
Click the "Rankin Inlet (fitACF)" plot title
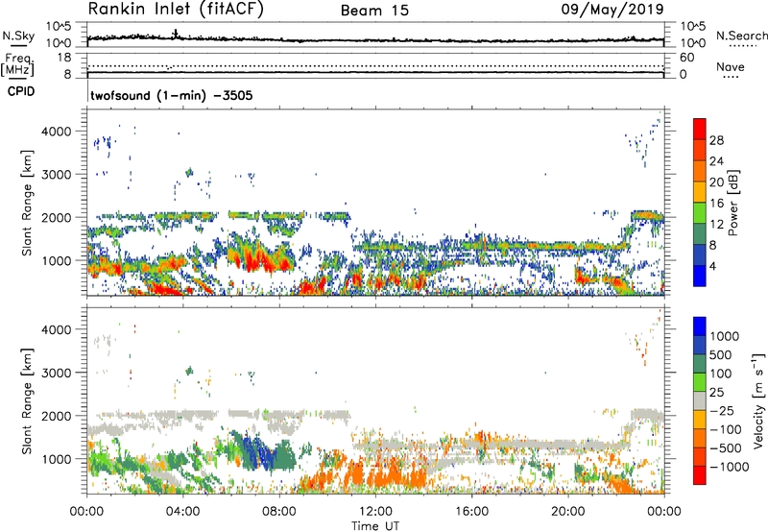[176, 10]
